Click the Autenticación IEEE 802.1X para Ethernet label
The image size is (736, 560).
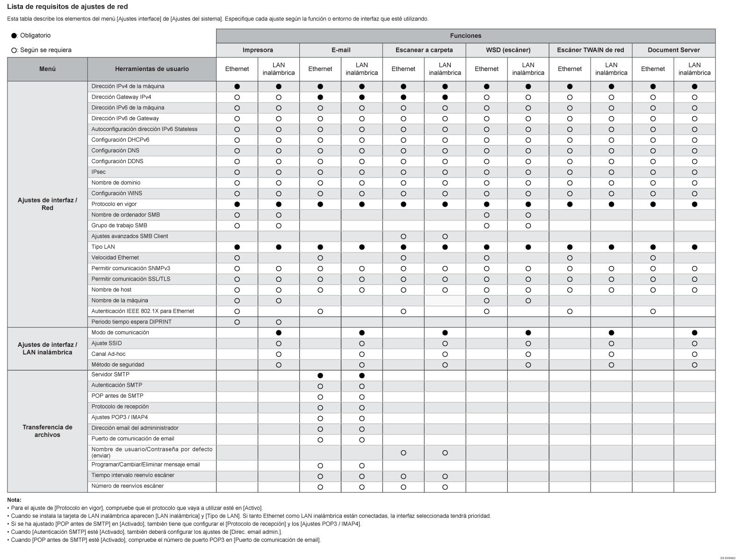(143, 311)
